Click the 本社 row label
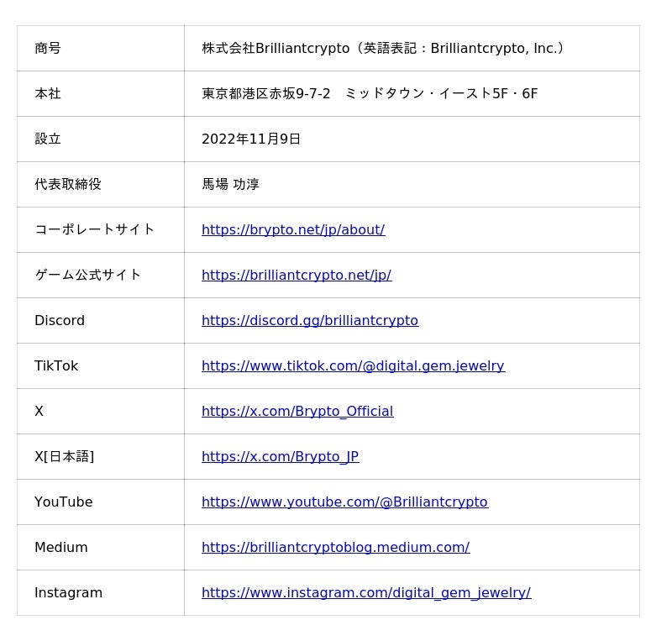 [x=48, y=94]
